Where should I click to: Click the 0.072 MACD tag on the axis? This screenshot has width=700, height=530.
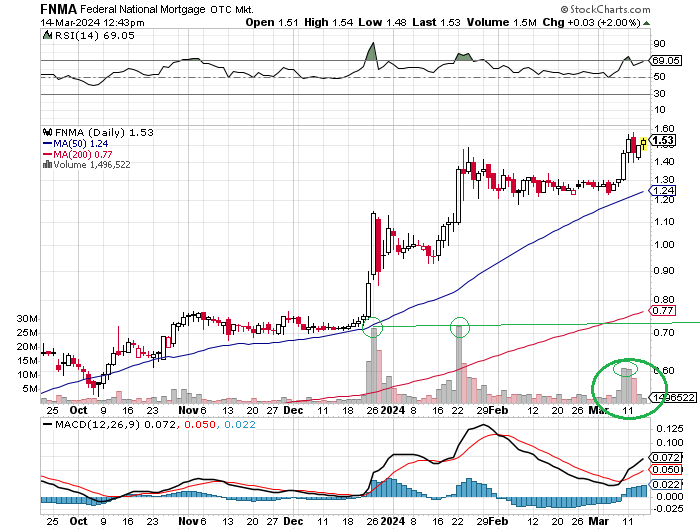coord(667,458)
